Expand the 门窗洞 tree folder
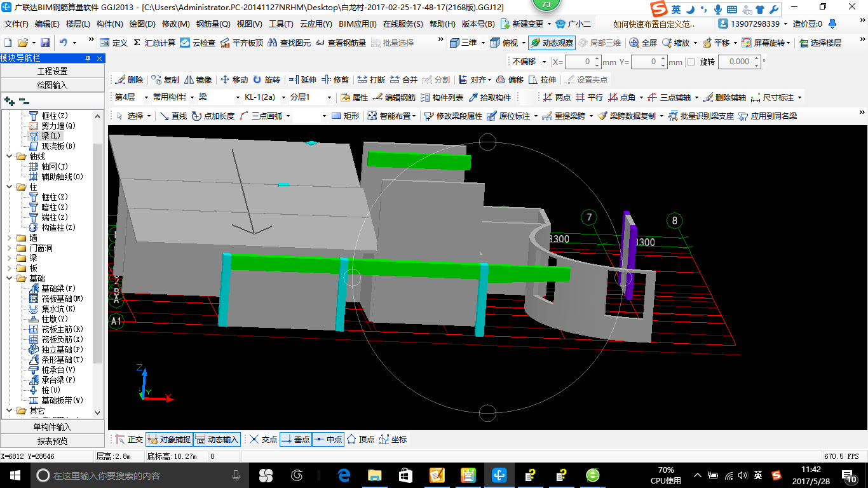This screenshot has height=488, width=868. click(9, 248)
